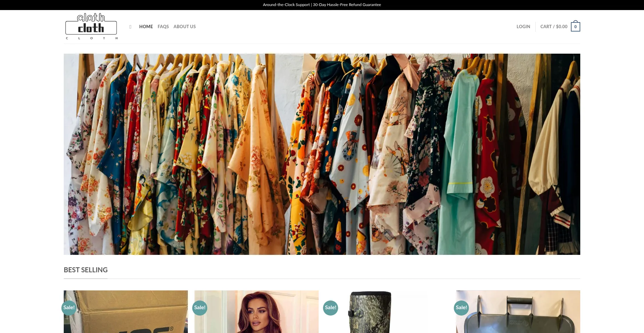Click the Sale! badge on the metal handle product

[461, 307]
